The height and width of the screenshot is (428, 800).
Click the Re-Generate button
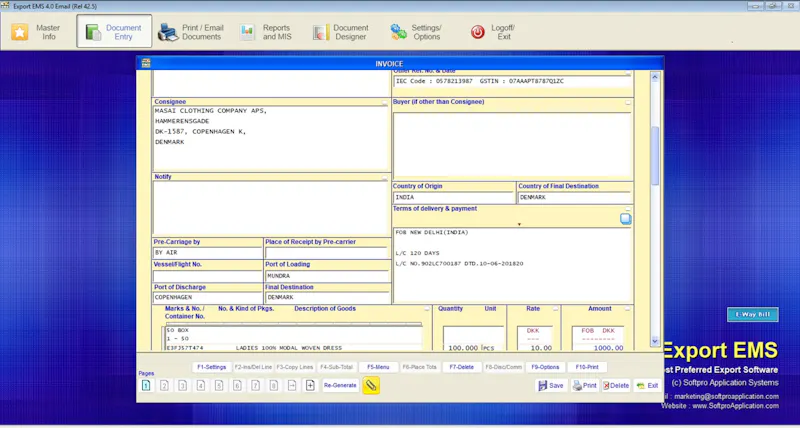coord(340,386)
